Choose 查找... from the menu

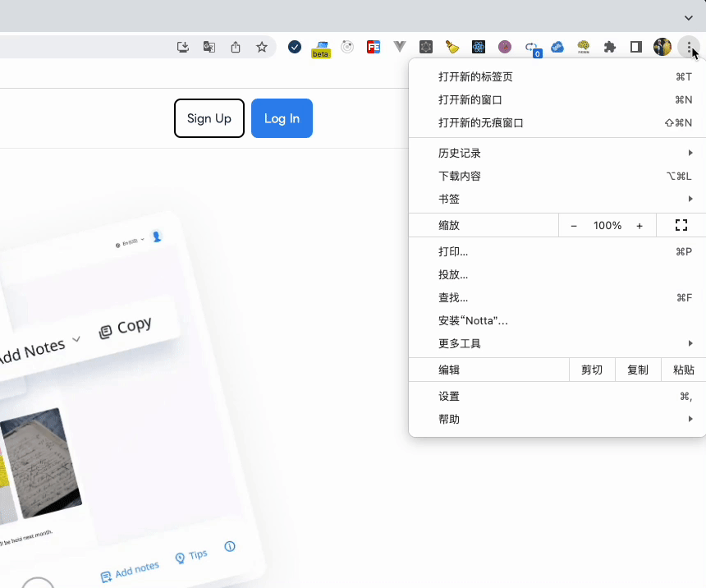(x=557, y=298)
